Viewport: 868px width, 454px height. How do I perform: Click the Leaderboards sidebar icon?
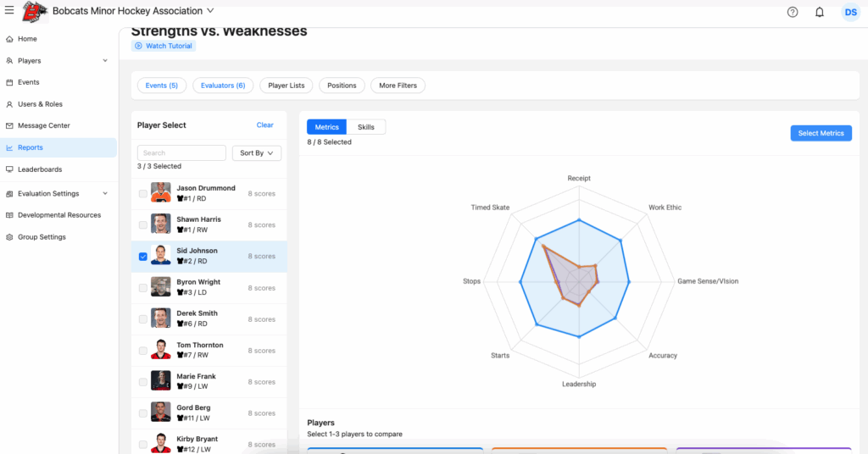pos(9,169)
